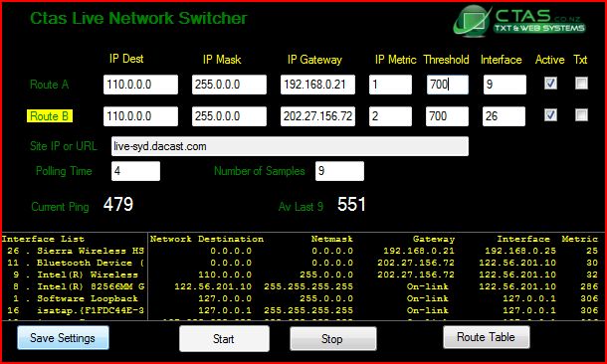Click Route B Interface field showing 26

505,116
